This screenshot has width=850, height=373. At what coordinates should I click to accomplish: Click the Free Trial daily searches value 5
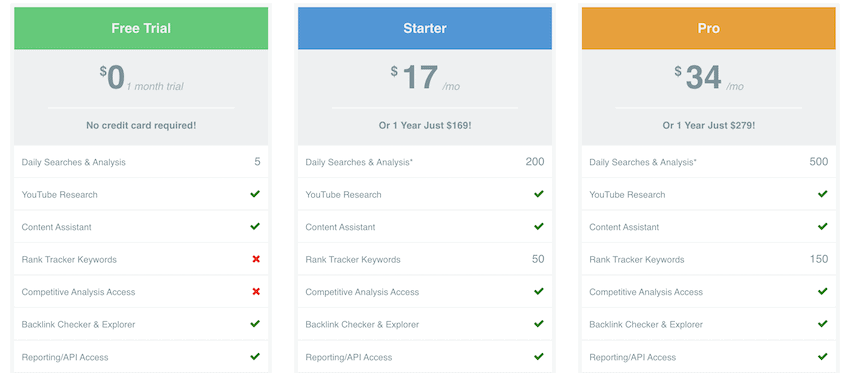pos(257,162)
